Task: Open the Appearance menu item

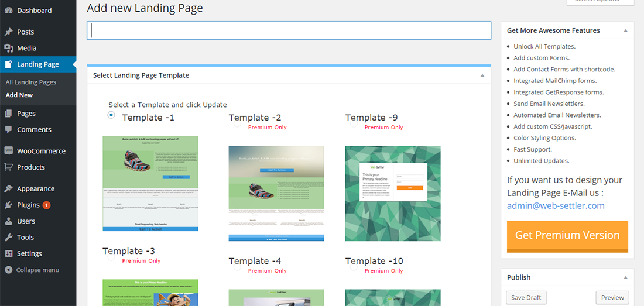Action: [x=38, y=188]
